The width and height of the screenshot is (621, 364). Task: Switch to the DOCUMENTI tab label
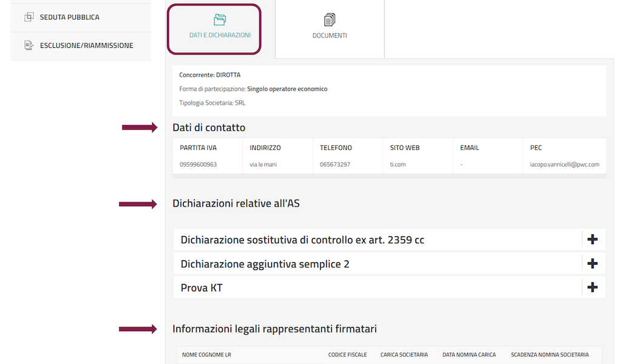tap(329, 35)
